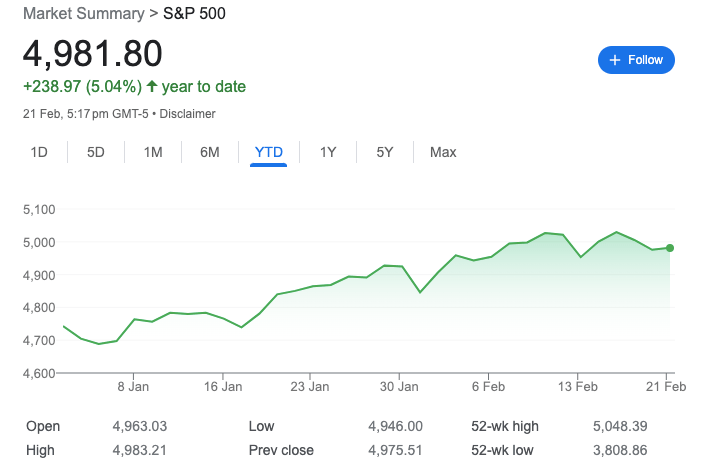Open the 5Y range tab
The image size is (710, 469).
pyautogui.click(x=385, y=152)
